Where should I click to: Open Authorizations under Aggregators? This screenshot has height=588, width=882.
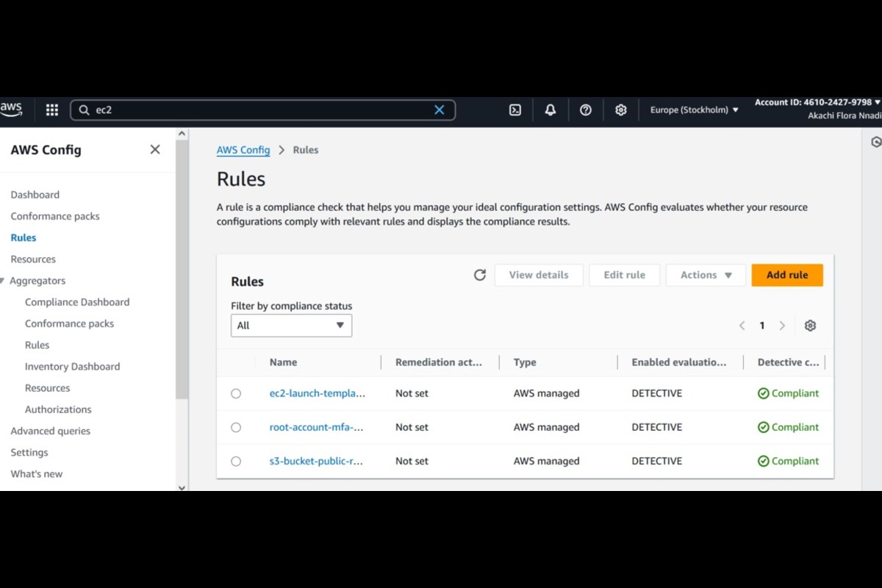point(58,409)
